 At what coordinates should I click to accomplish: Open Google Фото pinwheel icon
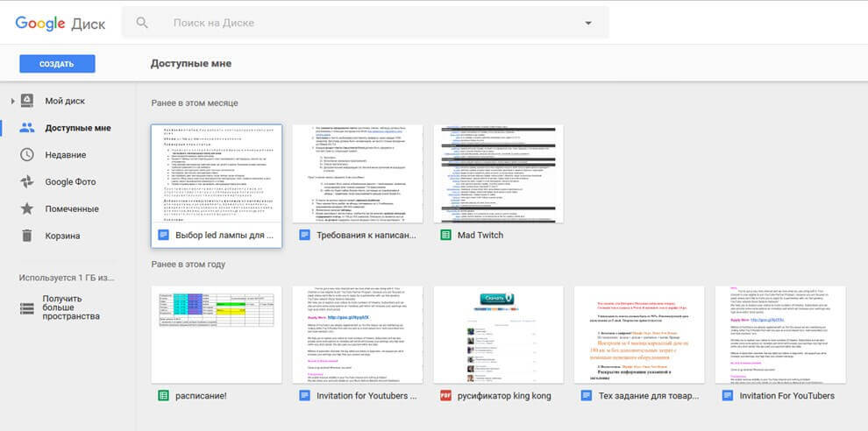27,182
